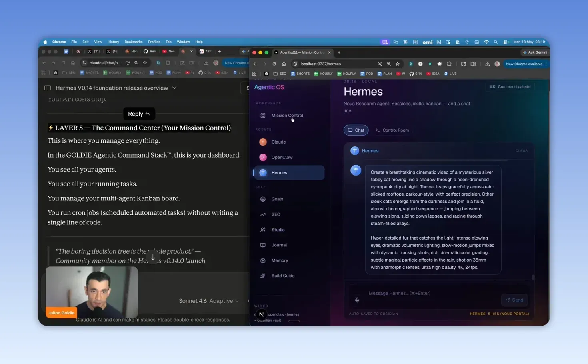The height and width of the screenshot is (364, 588).
Task: Open PLAN bookmark in front window
Action: (x=384, y=74)
